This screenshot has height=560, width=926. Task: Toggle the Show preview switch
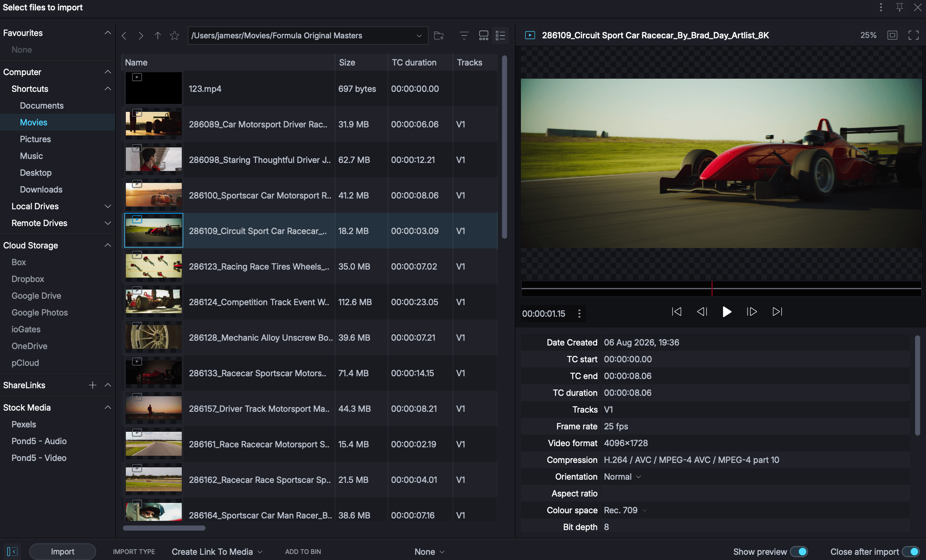coord(799,552)
